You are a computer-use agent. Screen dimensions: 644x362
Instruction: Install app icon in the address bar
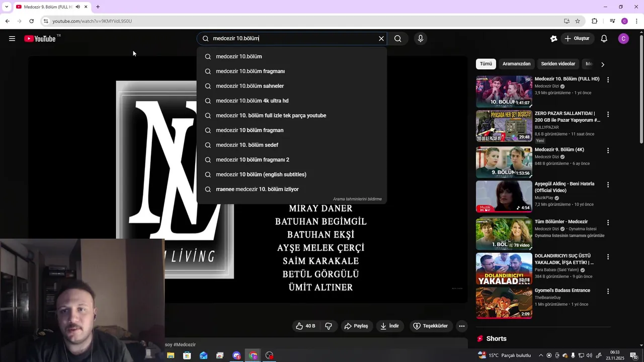click(x=567, y=21)
